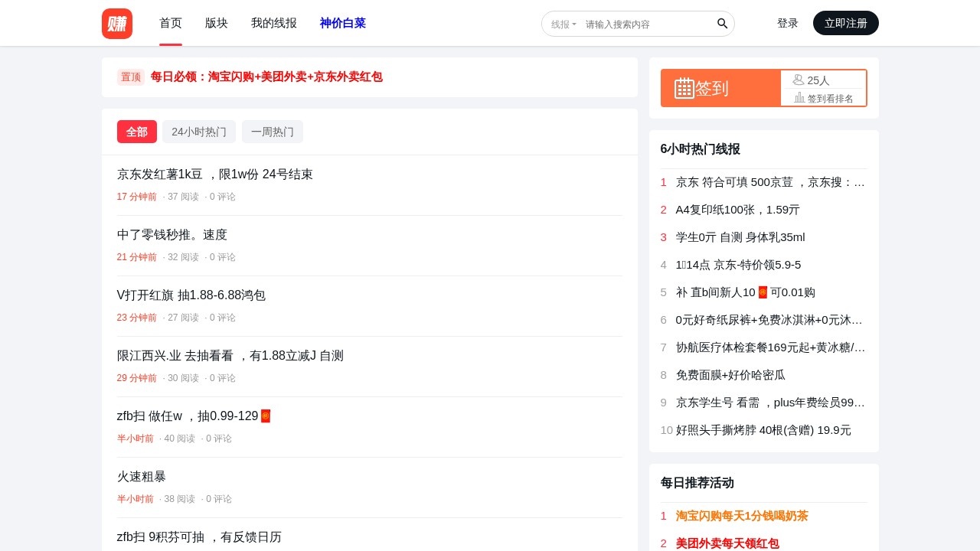Switch to the 一周热门 tab
Image resolution: width=980 pixels, height=551 pixels.
click(273, 132)
